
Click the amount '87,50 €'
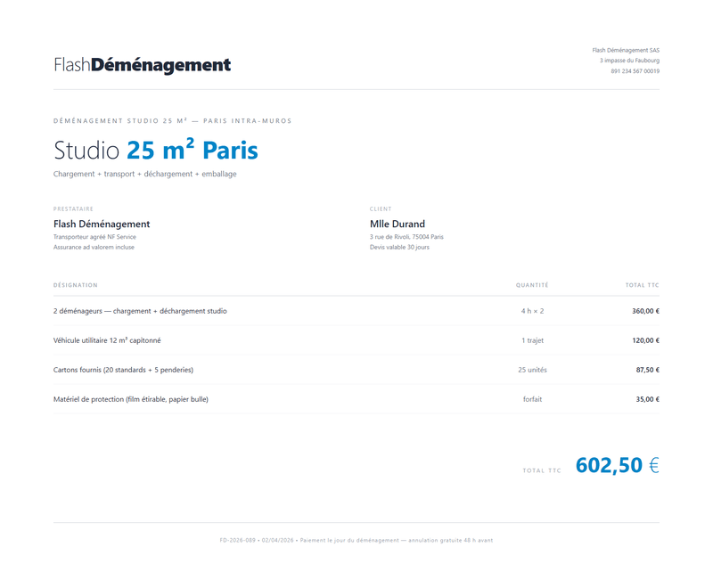648,370
